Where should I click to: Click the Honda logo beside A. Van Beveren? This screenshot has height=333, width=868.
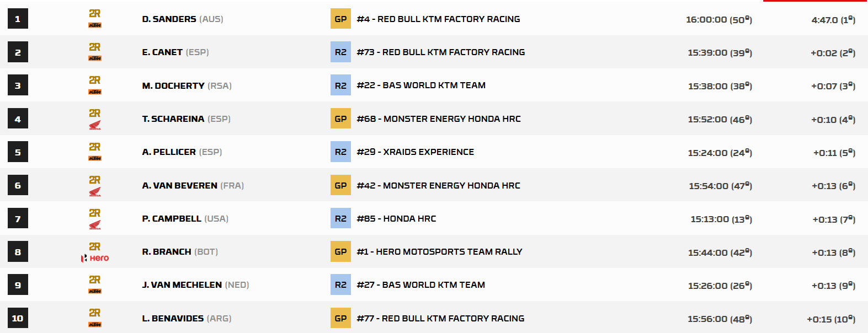(x=95, y=192)
